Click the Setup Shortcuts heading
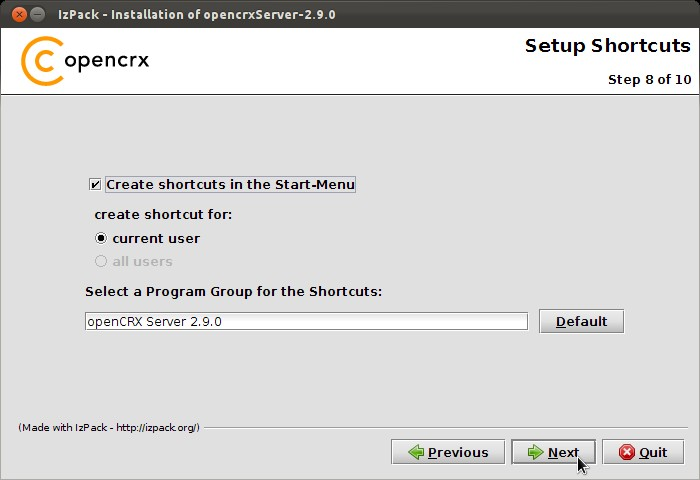Screen dimensions: 700x480 click(608, 46)
